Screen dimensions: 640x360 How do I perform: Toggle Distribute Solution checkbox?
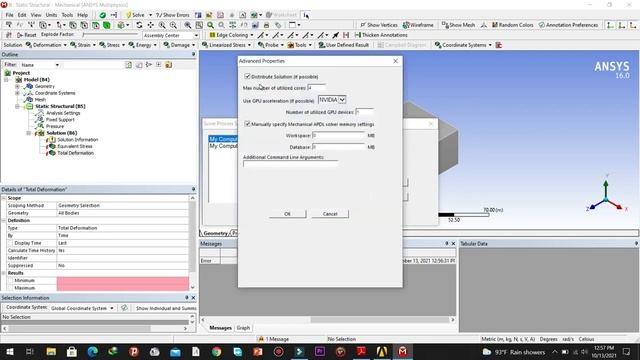coord(247,76)
